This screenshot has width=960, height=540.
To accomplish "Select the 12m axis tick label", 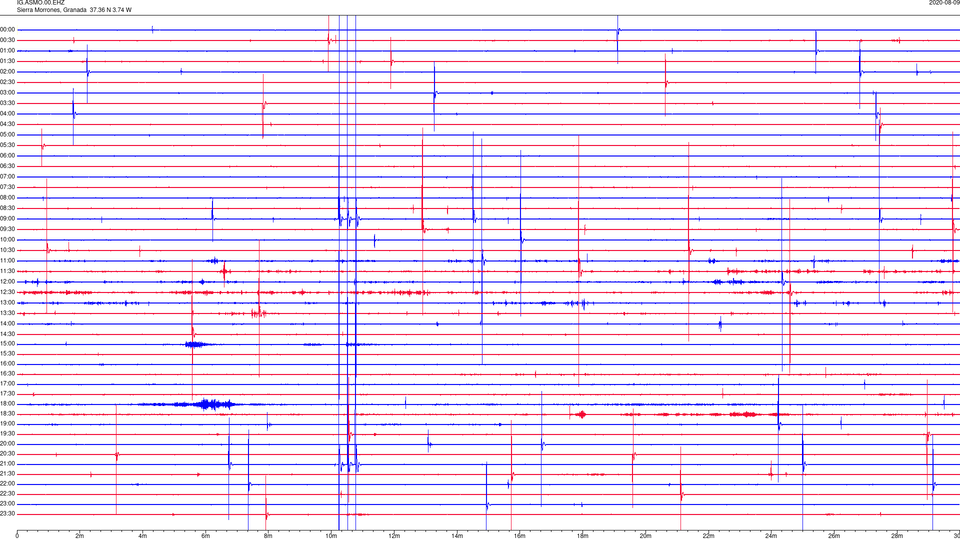I will 394,536.
